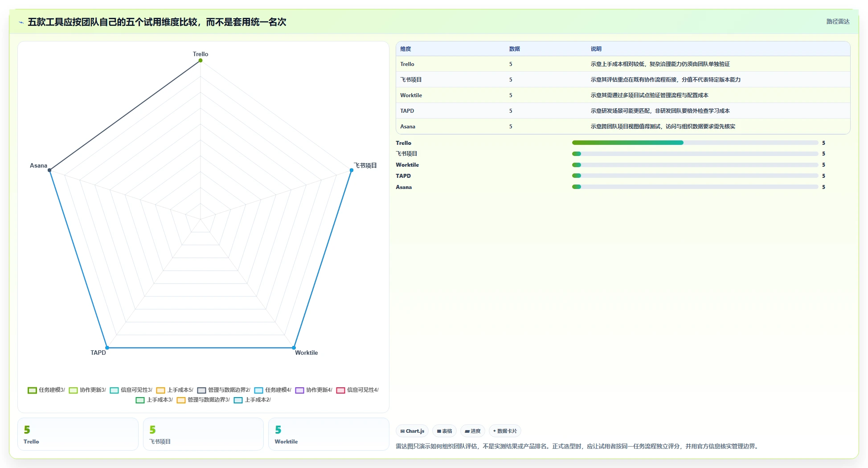
Task: Click the Asana data point on the radar
Action: (x=49, y=170)
